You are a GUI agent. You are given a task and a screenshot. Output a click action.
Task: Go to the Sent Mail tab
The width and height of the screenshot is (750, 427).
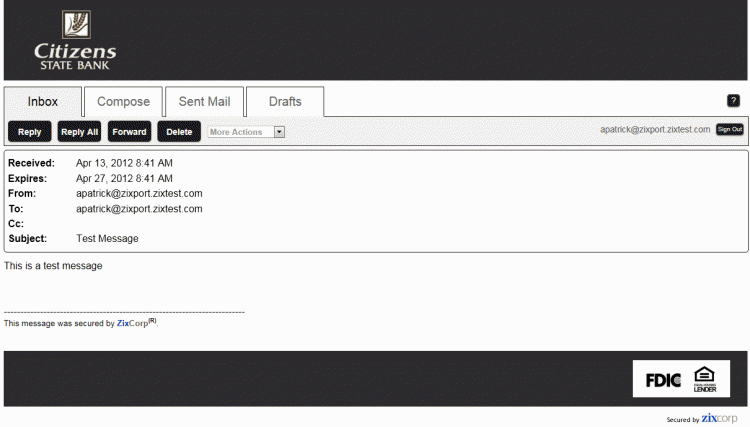click(204, 102)
